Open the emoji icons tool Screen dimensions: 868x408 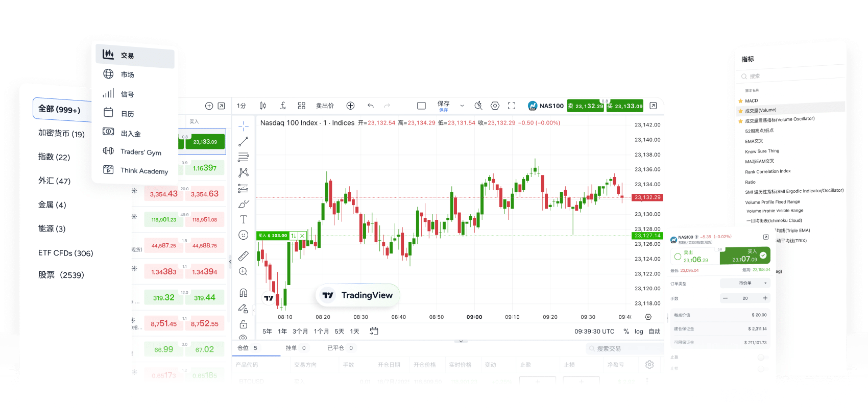click(x=244, y=235)
